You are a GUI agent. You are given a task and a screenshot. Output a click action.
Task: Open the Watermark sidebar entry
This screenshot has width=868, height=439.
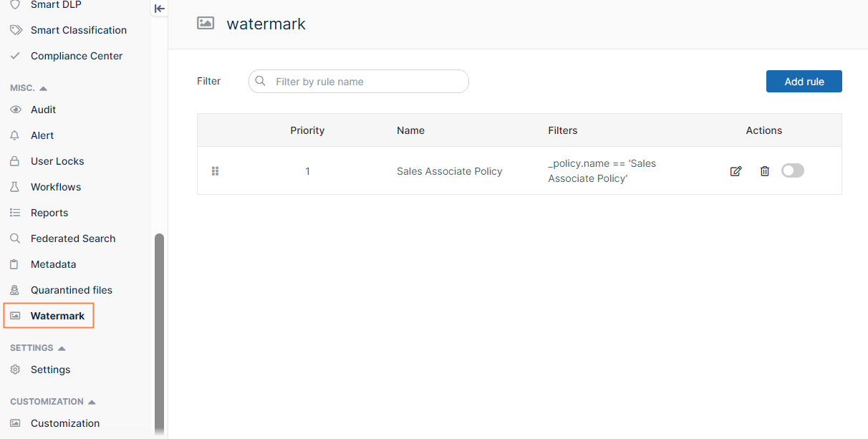click(57, 316)
